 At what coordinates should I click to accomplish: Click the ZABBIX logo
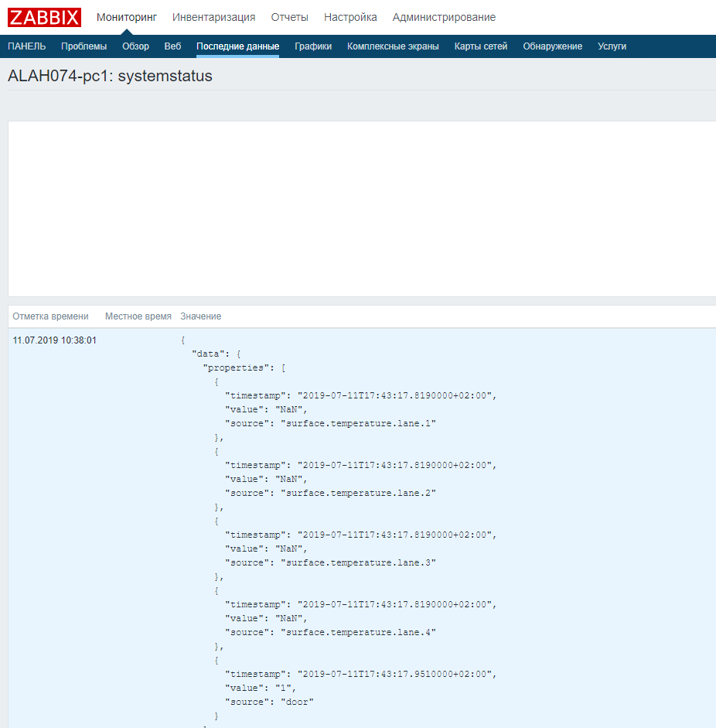click(x=43, y=17)
